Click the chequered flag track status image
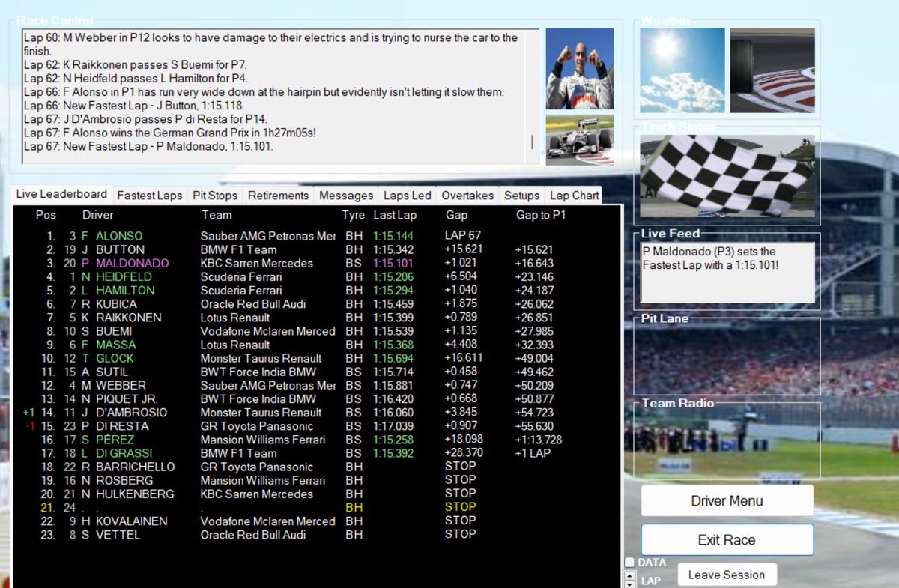The image size is (899, 588). tap(727, 176)
